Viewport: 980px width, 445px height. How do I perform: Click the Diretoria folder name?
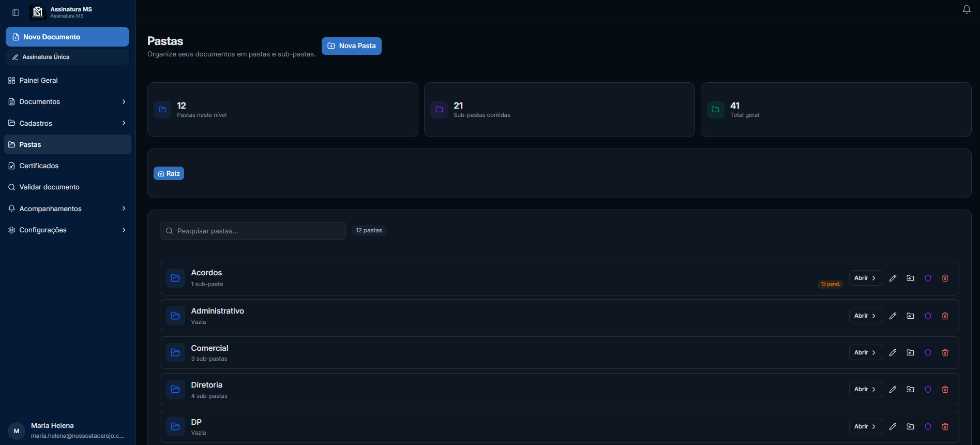point(206,385)
